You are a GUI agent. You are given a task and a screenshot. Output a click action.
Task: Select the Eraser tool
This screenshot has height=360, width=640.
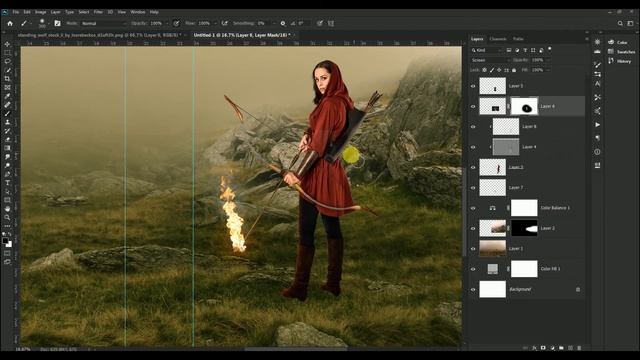7,139
